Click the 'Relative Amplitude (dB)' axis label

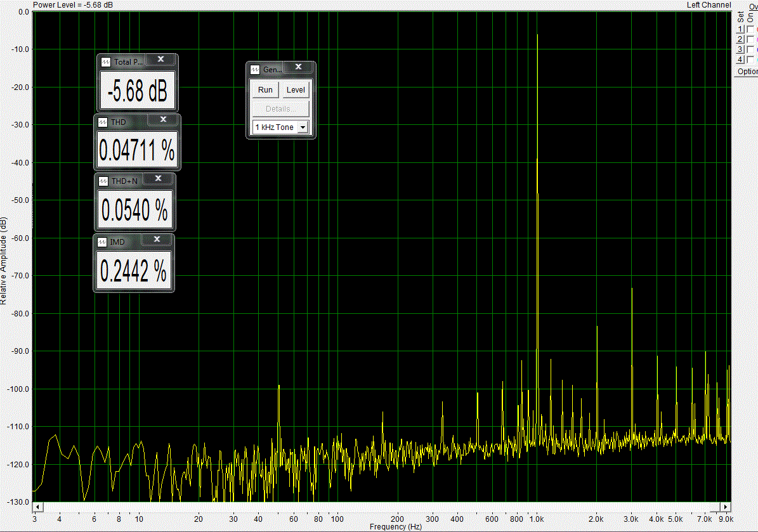pos(4,261)
